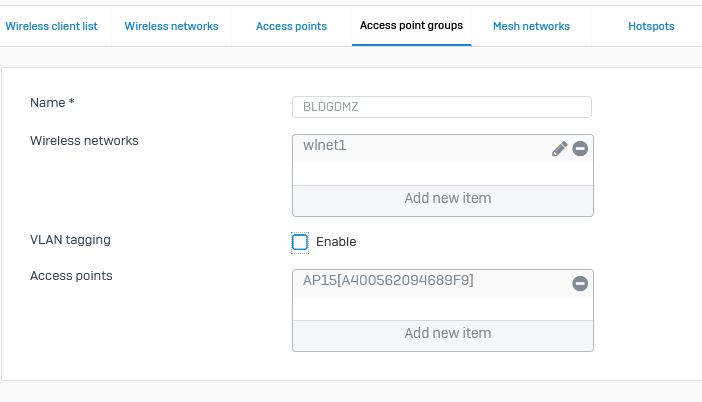The image size is (702, 402).
Task: Switch to the Wireless networks tab
Action: (171, 26)
